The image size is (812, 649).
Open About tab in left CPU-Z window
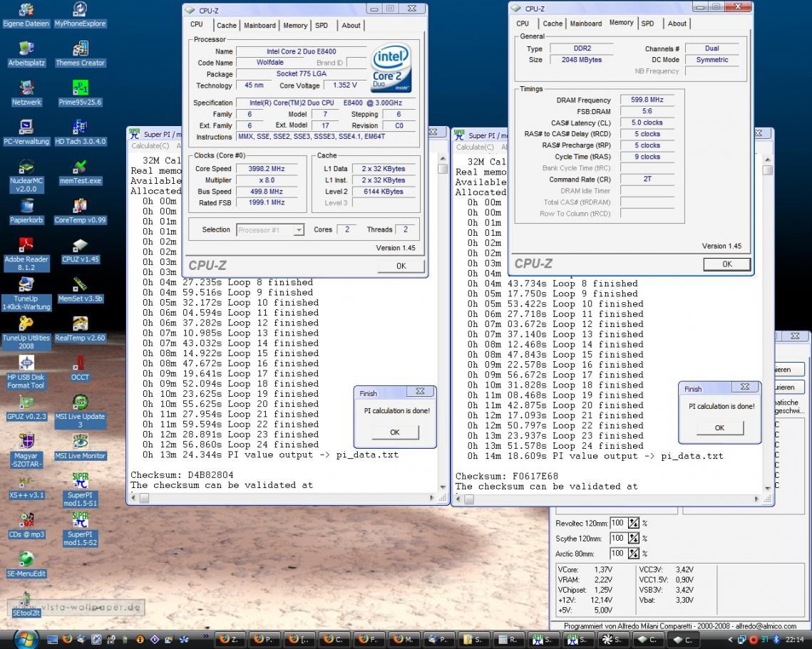click(x=351, y=26)
